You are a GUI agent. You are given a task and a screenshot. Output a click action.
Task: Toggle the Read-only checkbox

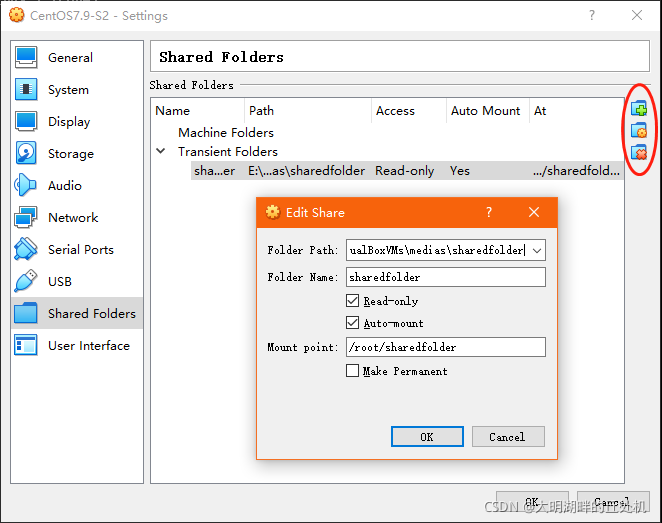353,301
